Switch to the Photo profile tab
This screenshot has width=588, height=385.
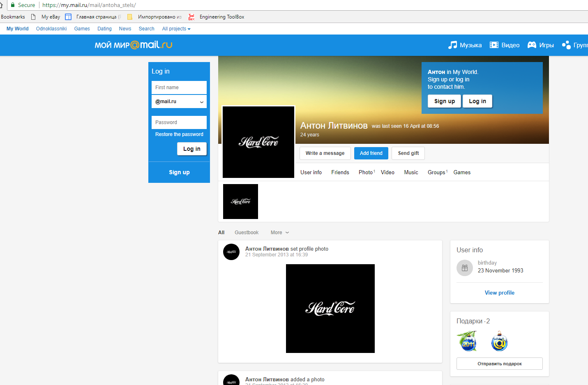pos(367,172)
